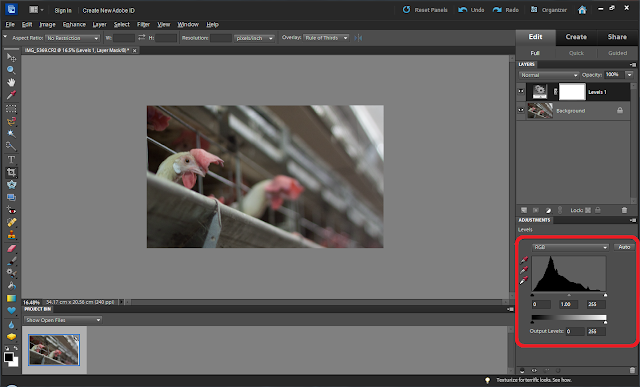Click the set gray point eyedropper
This screenshot has height=387, width=640.
[524, 270]
